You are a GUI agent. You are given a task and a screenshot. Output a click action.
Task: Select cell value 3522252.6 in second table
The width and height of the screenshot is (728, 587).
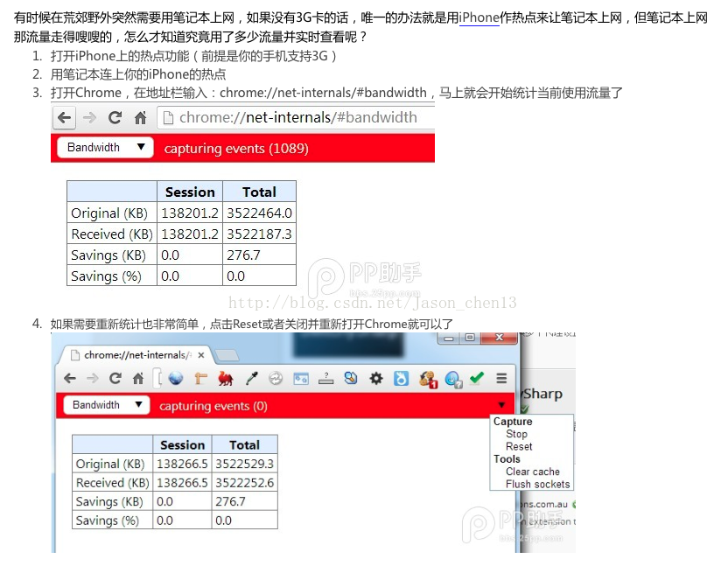point(244,483)
